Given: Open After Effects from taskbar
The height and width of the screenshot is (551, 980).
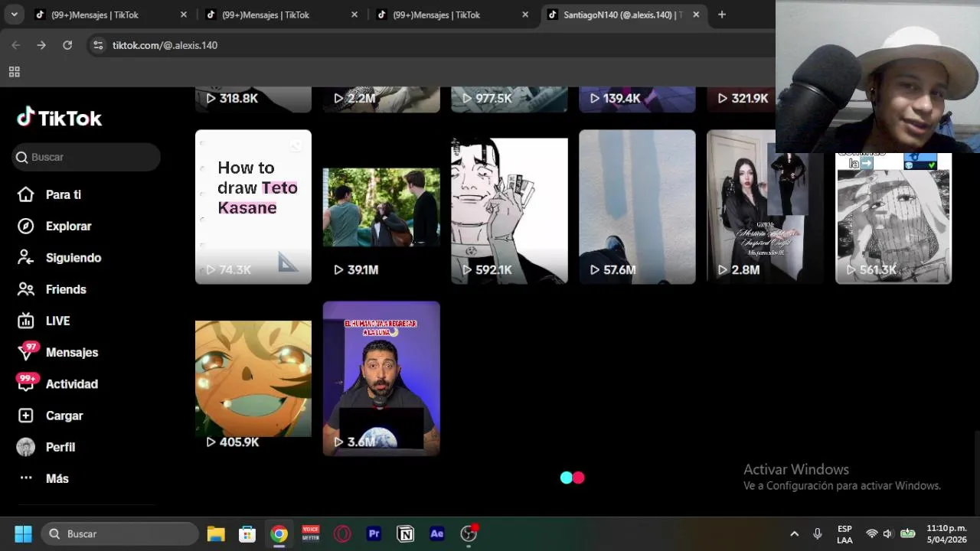Looking at the screenshot, I should [x=437, y=533].
